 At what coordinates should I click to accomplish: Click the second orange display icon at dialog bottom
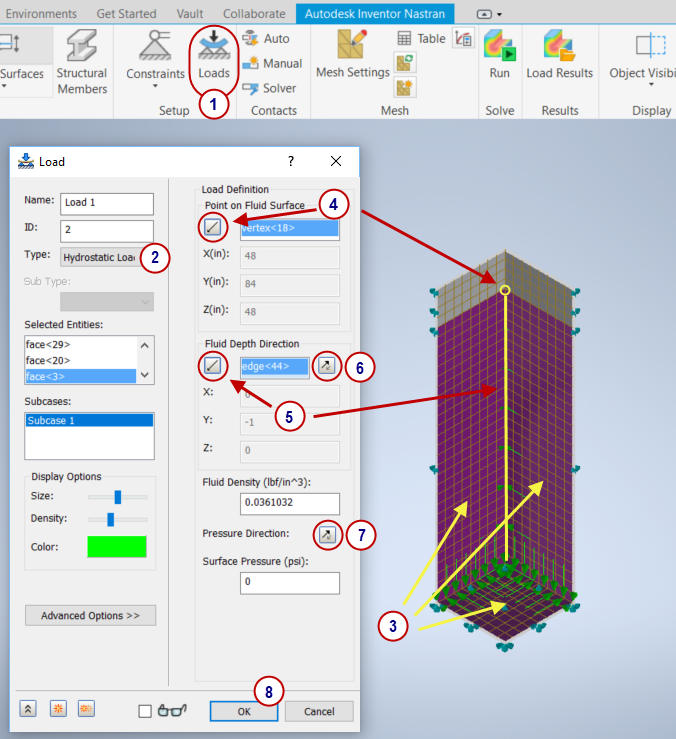point(86,708)
